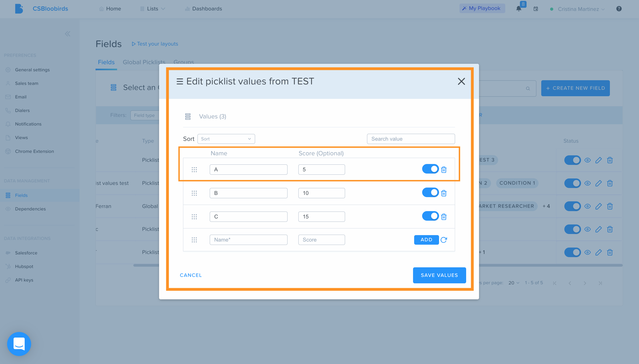The image size is (639, 364).
Task: Delete picklist value A with trash icon
Action: 443,170
